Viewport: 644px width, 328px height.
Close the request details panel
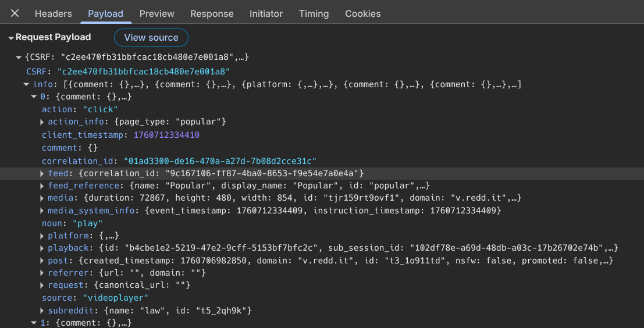coord(15,13)
